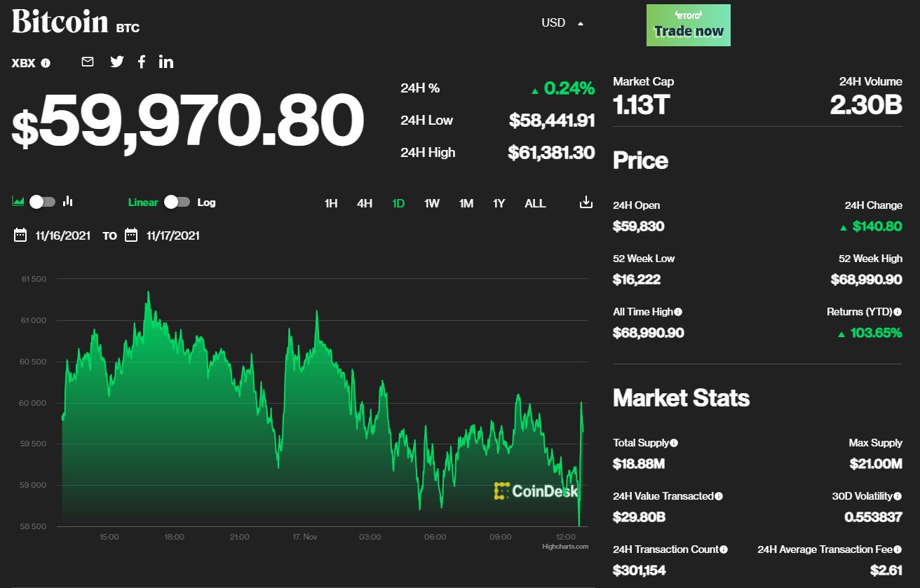Open the USD currency dropdown

click(562, 22)
